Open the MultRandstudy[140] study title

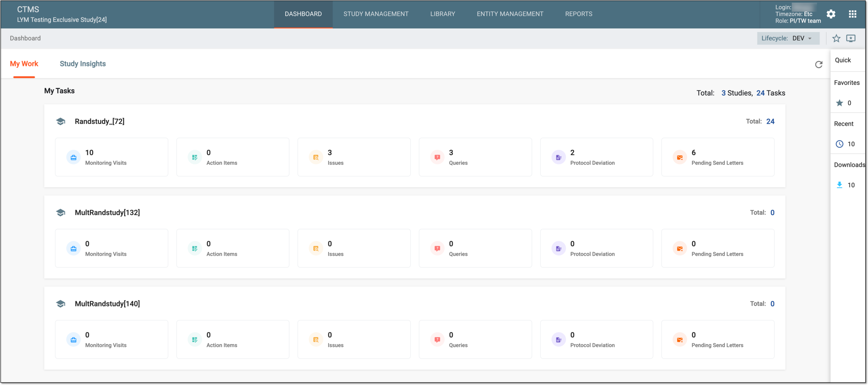(107, 304)
